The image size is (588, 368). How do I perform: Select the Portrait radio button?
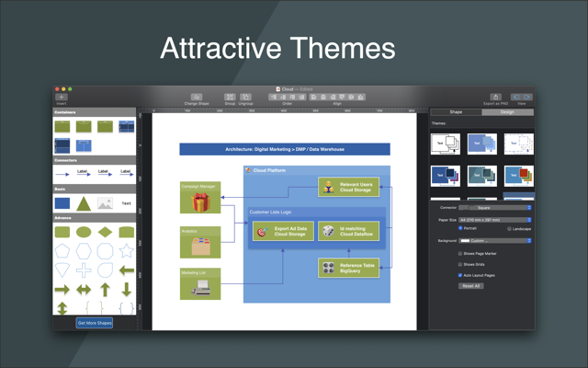pos(460,228)
